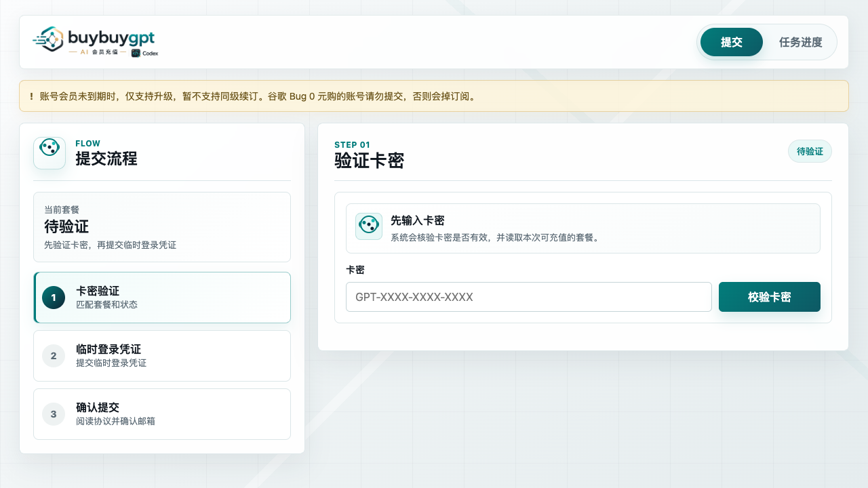
Task: Click the 待验证 status badge
Action: point(810,151)
